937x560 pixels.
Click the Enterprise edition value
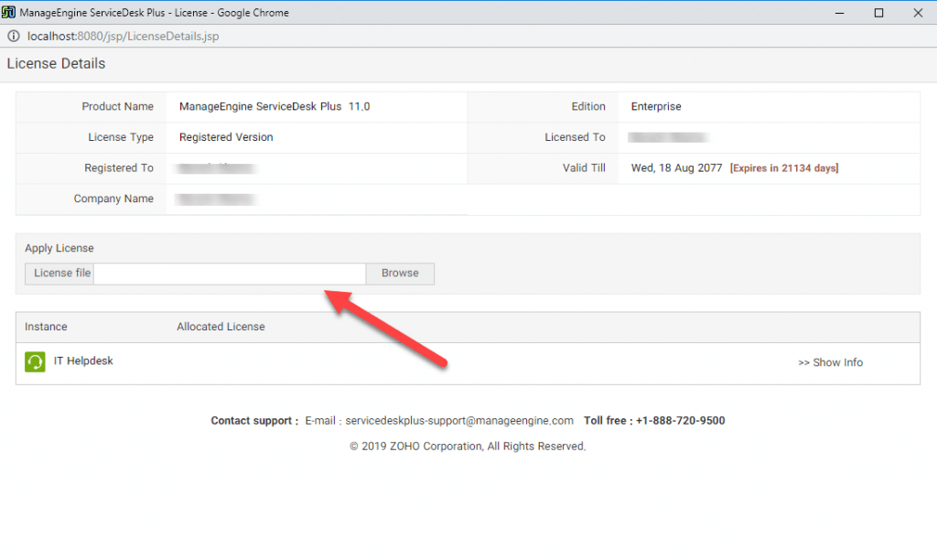(x=656, y=106)
